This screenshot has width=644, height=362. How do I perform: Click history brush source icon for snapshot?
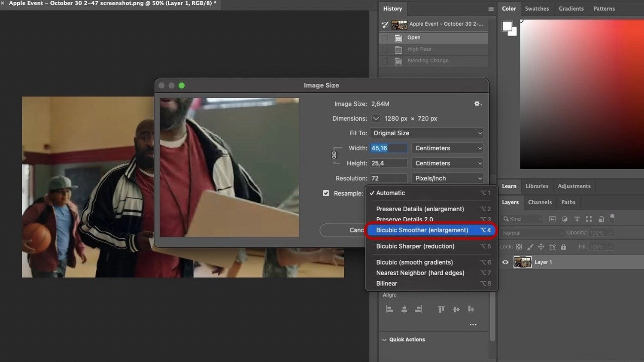point(385,24)
